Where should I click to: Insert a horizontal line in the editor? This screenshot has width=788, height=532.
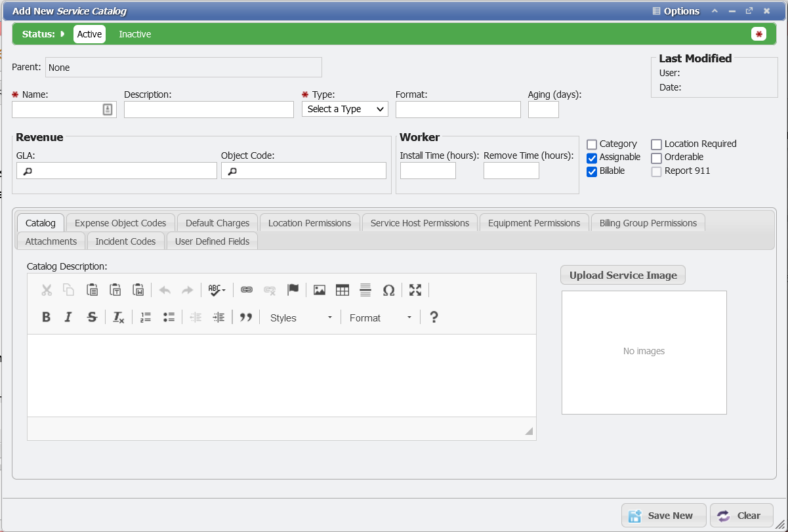pyautogui.click(x=365, y=289)
